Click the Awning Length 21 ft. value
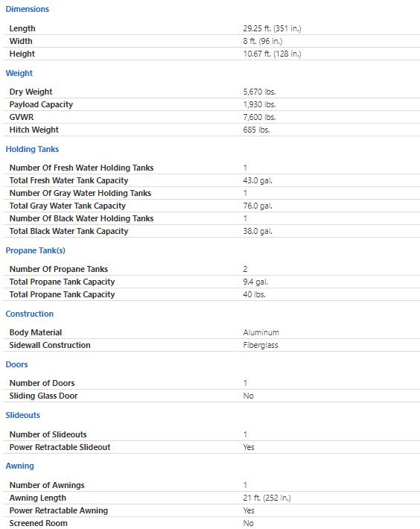420x529 pixels. pyautogui.click(x=267, y=498)
